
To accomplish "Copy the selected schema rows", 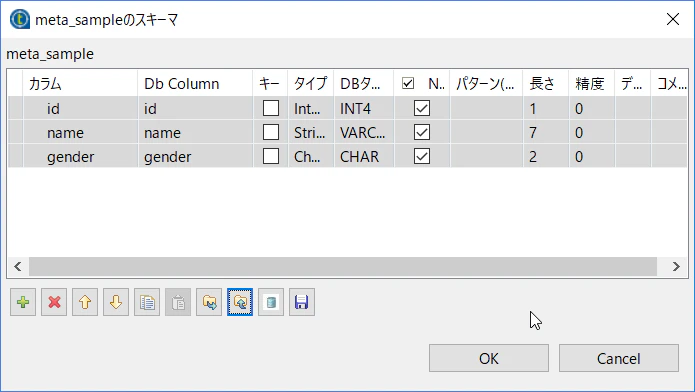I will click(147, 302).
